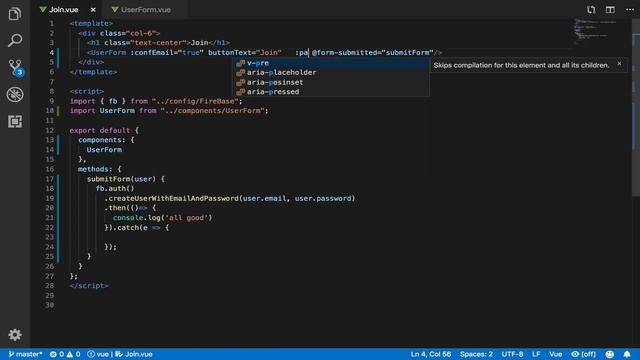Viewport: 640px width, 360px height.
Task: Close the suggestion details tooltip
Action: [x=619, y=64]
